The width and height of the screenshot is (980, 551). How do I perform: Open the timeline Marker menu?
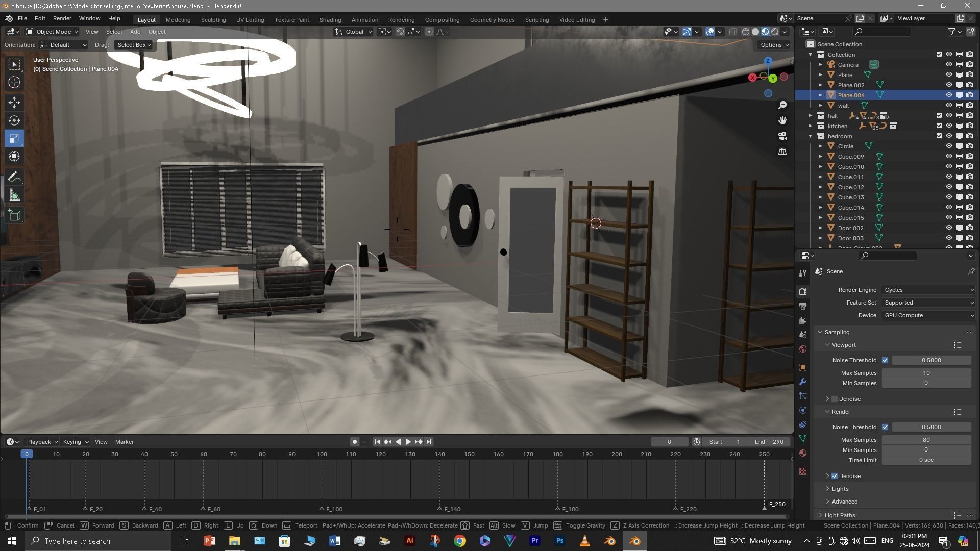click(x=125, y=442)
